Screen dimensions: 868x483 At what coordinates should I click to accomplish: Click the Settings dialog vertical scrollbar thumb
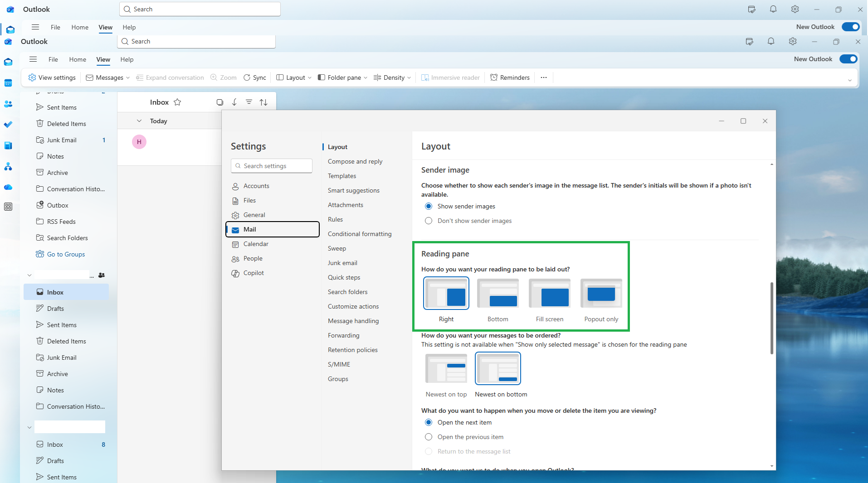click(771, 318)
